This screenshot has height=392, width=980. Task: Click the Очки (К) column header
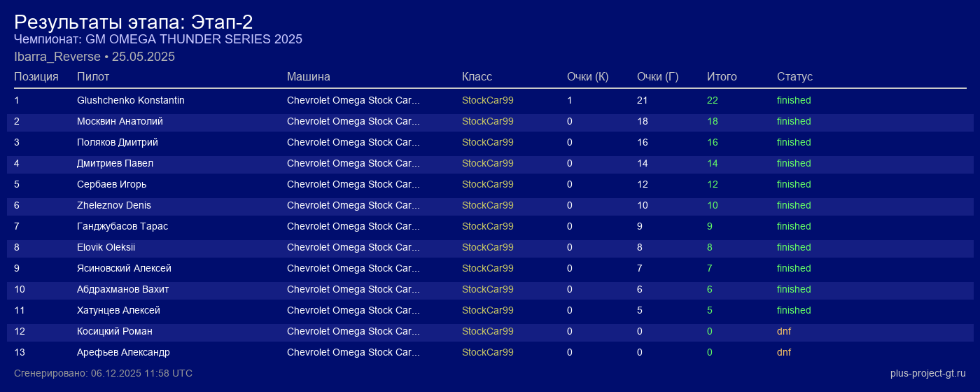click(587, 76)
